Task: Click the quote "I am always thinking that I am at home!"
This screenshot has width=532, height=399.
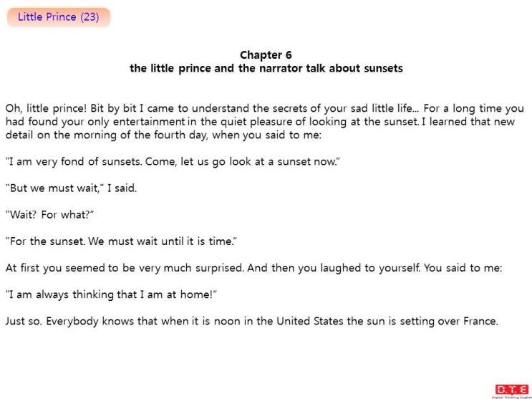Action: coord(111,294)
